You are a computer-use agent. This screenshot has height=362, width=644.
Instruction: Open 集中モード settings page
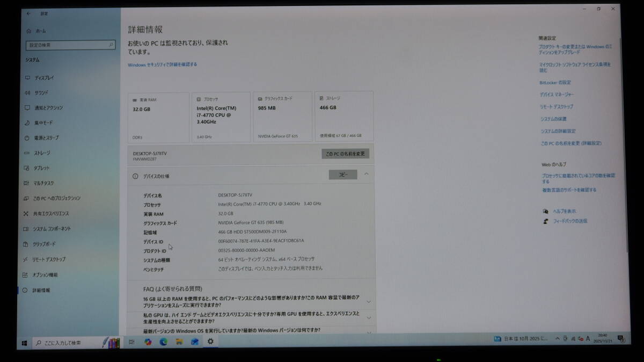pyautogui.click(x=39, y=122)
